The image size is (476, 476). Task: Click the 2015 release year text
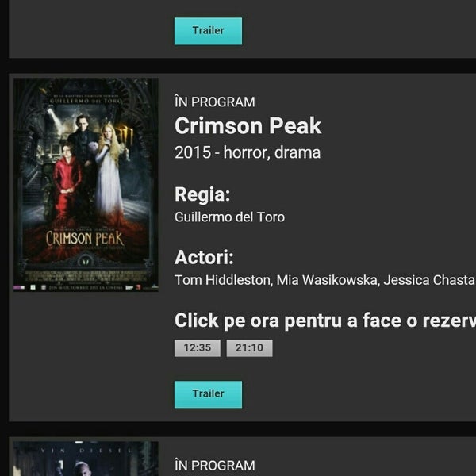coord(193,152)
